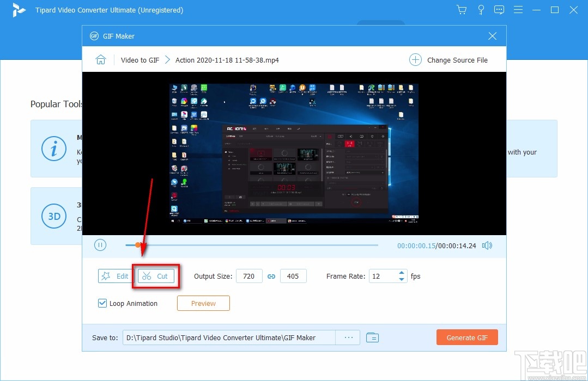Click Generate GIF button
Screen dimensions: 588x381
[467, 337]
